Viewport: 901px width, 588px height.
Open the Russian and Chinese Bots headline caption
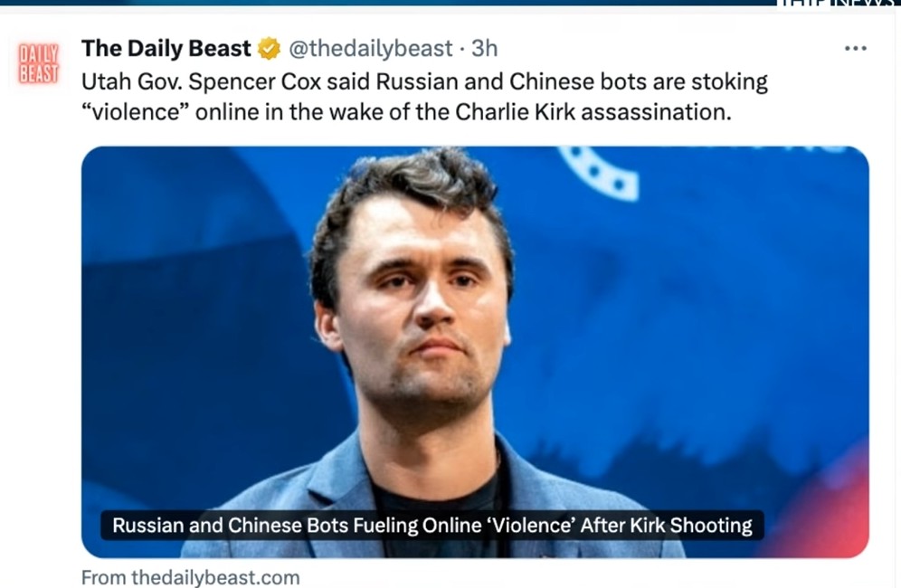click(432, 526)
